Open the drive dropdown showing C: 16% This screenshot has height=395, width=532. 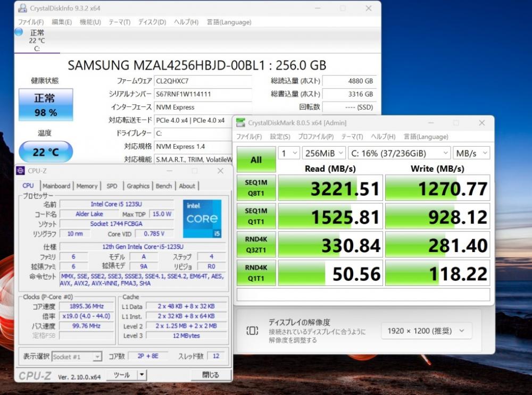click(400, 153)
